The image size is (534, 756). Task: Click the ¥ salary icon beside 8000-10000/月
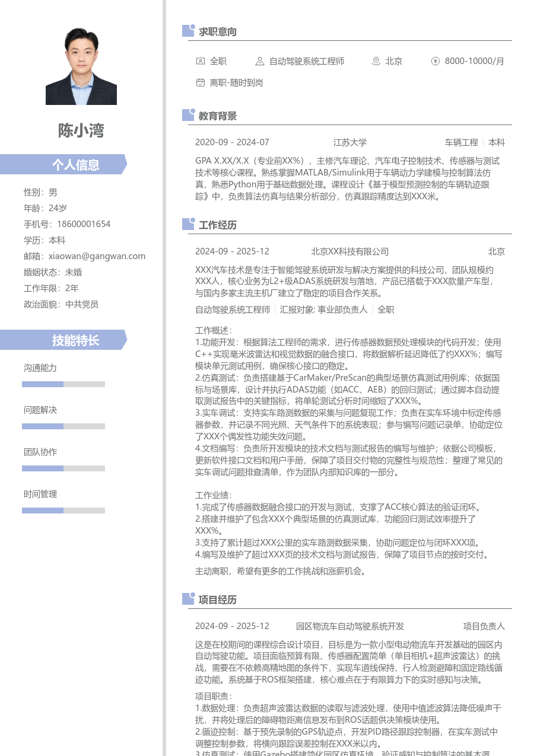pyautogui.click(x=435, y=60)
